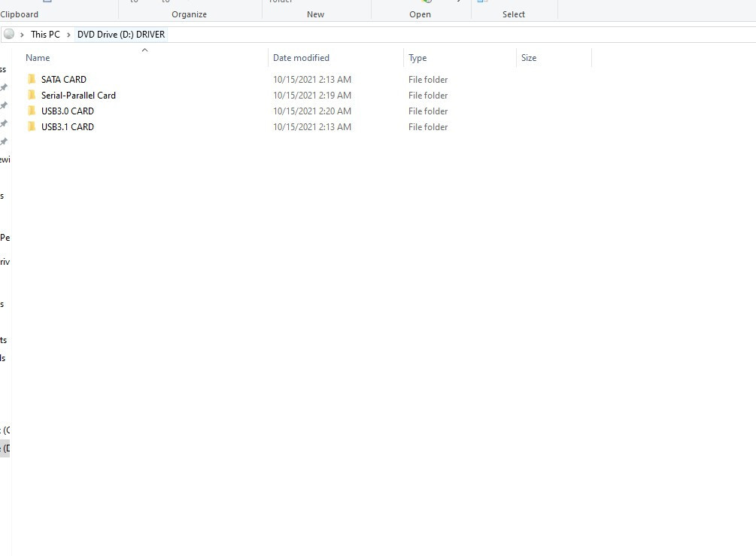Click the first pin icon in sidebar

(x=4, y=87)
